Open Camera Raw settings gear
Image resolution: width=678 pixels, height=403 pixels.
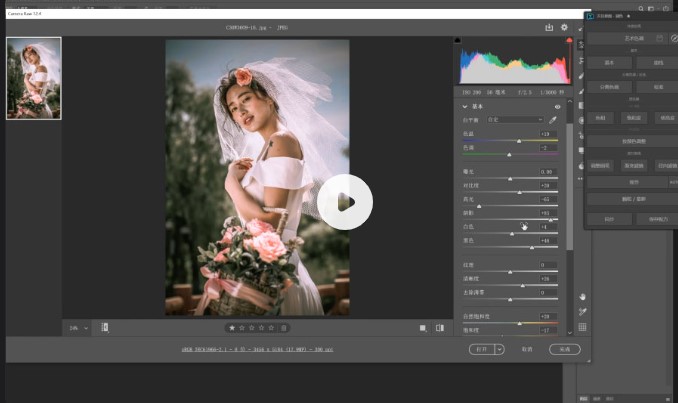click(x=564, y=28)
